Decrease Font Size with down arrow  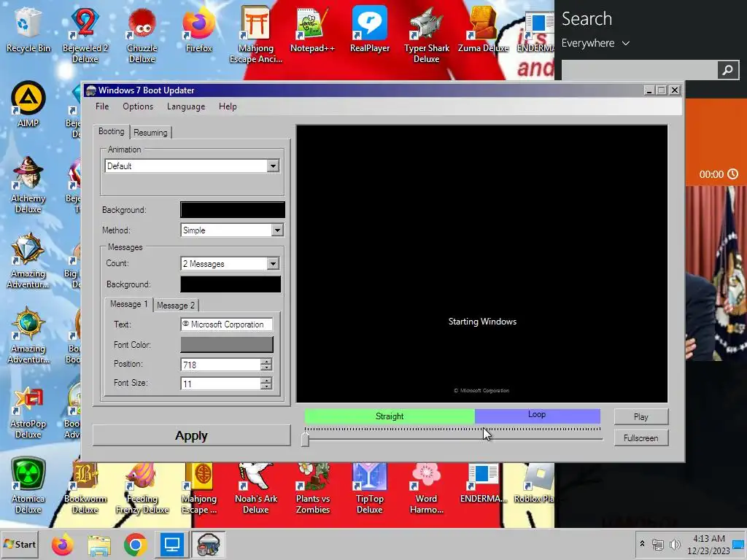266,386
